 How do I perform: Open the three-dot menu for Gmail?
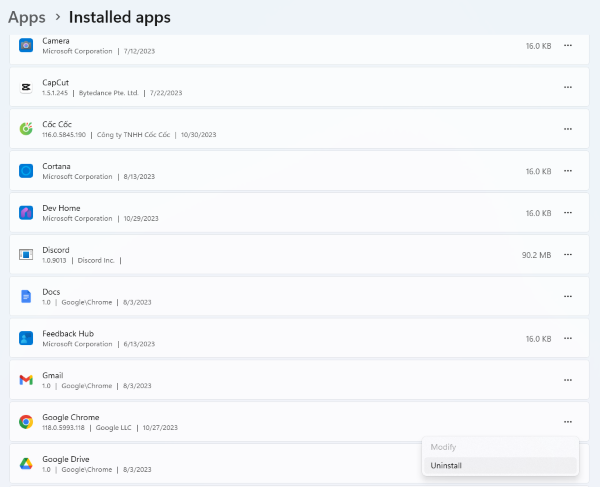(568, 380)
